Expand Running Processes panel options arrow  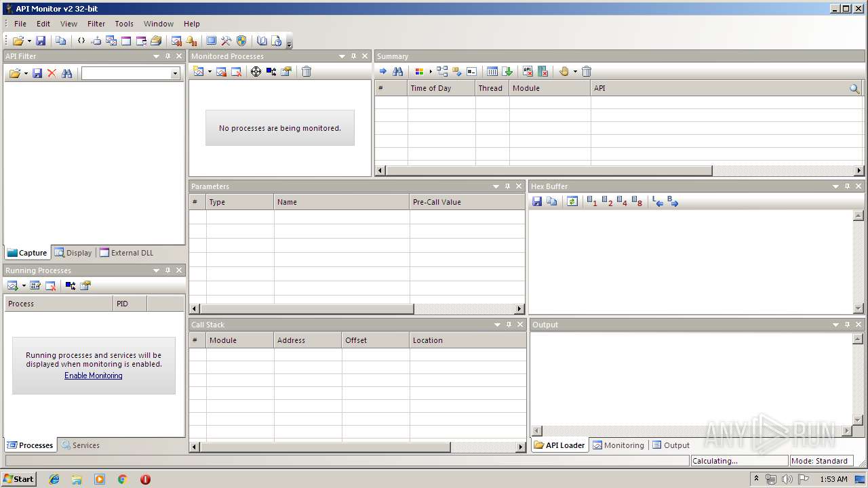pos(156,270)
